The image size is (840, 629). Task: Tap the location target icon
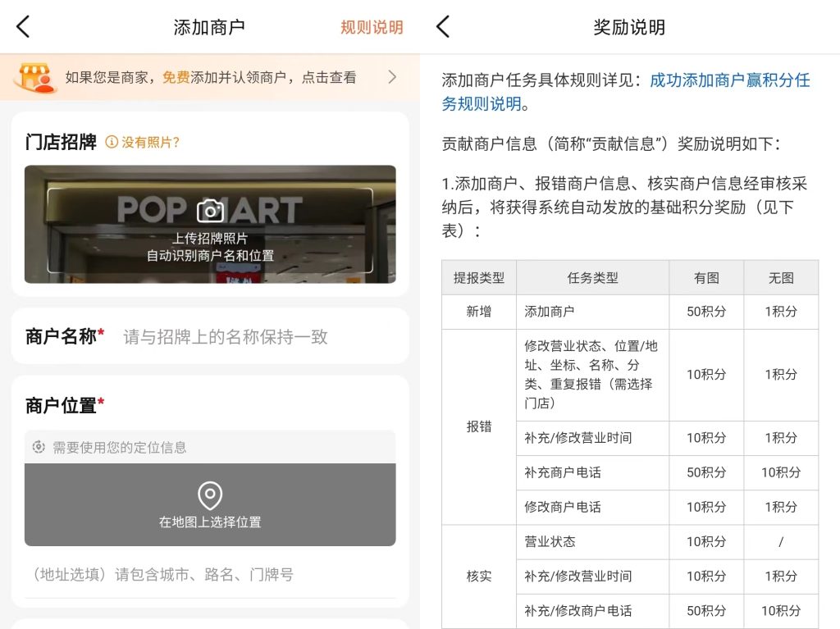[x=39, y=447]
